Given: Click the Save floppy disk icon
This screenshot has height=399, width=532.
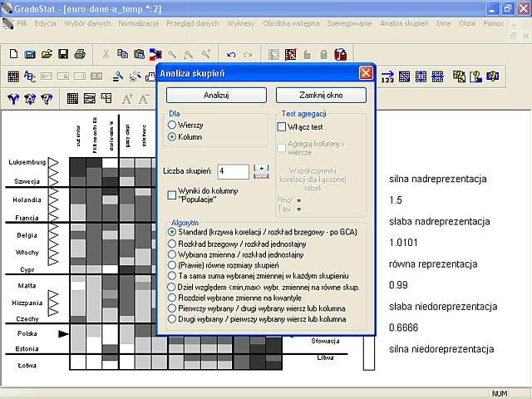Looking at the screenshot, I should click(63, 54).
